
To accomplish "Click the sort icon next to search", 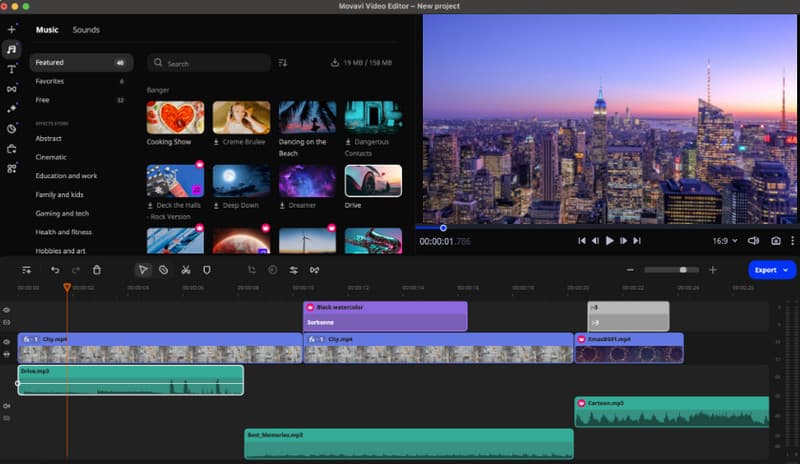I will click(283, 63).
